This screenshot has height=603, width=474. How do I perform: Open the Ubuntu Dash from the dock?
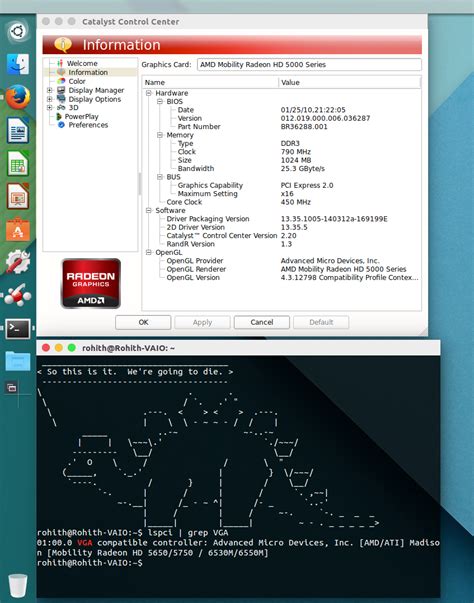(x=18, y=31)
